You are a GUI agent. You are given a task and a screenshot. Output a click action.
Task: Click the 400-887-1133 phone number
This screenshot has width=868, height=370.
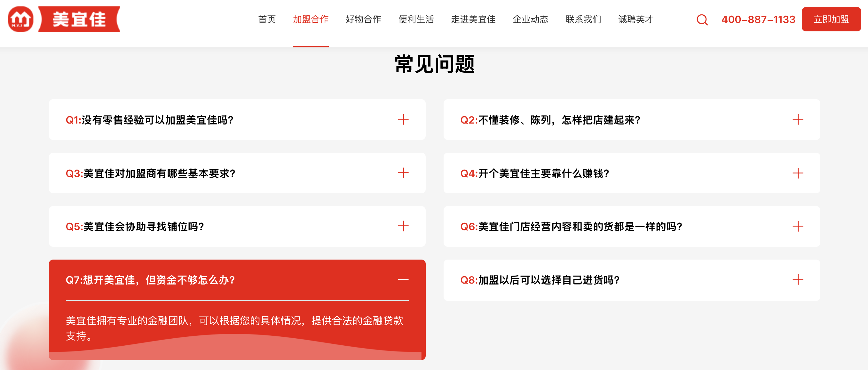(758, 20)
